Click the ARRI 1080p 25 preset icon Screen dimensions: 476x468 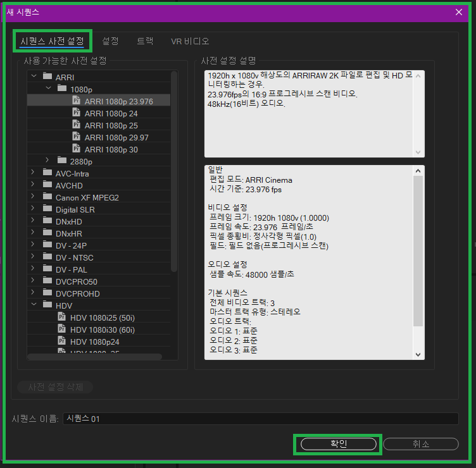point(76,124)
